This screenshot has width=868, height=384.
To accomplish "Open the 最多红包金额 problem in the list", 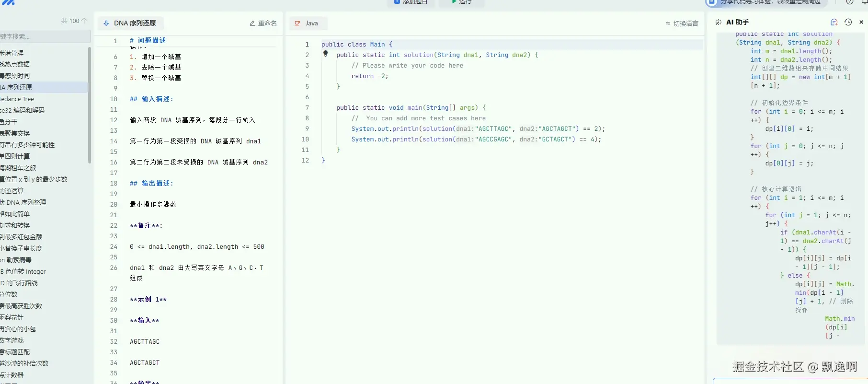I will coord(22,237).
